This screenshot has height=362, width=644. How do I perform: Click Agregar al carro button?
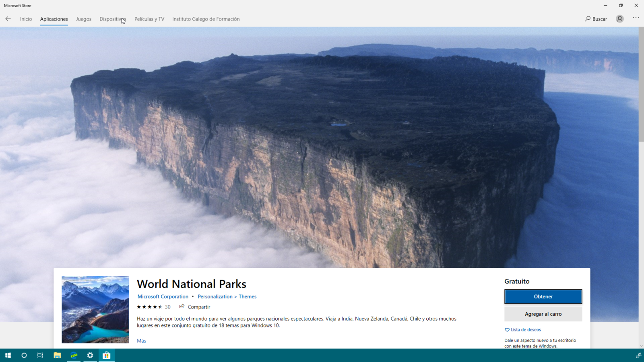click(x=543, y=314)
